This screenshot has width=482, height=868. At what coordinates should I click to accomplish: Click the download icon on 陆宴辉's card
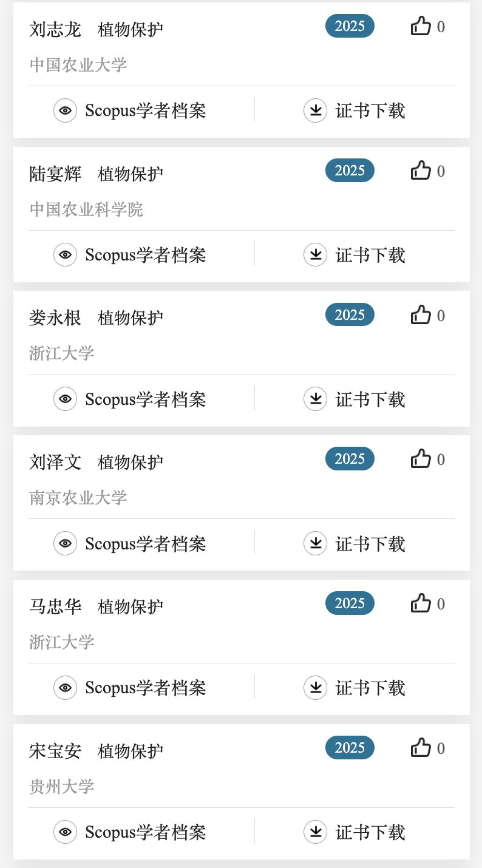coord(315,255)
